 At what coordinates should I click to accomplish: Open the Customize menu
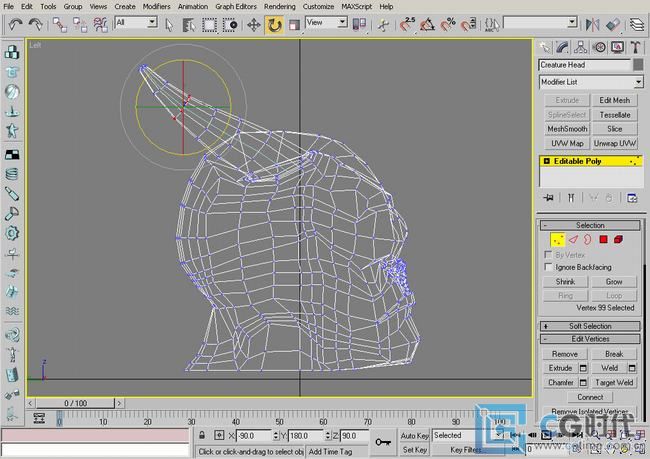tap(318, 7)
